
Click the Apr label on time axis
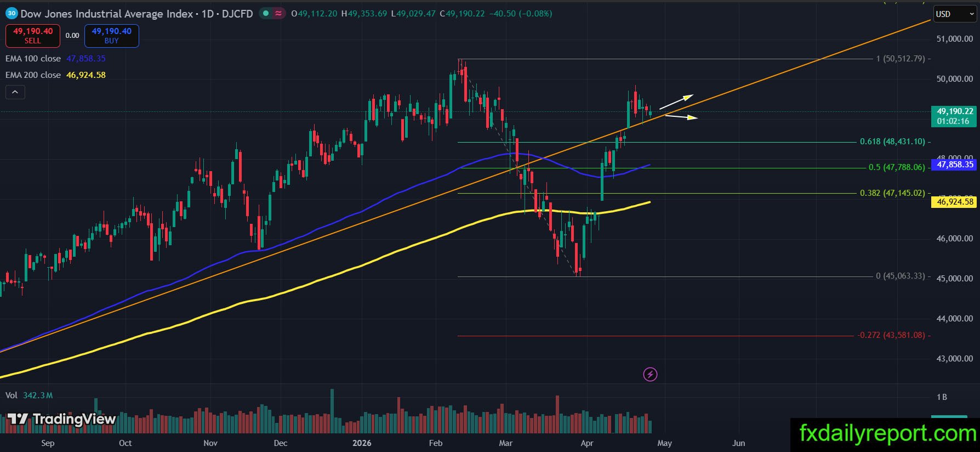[587, 443]
